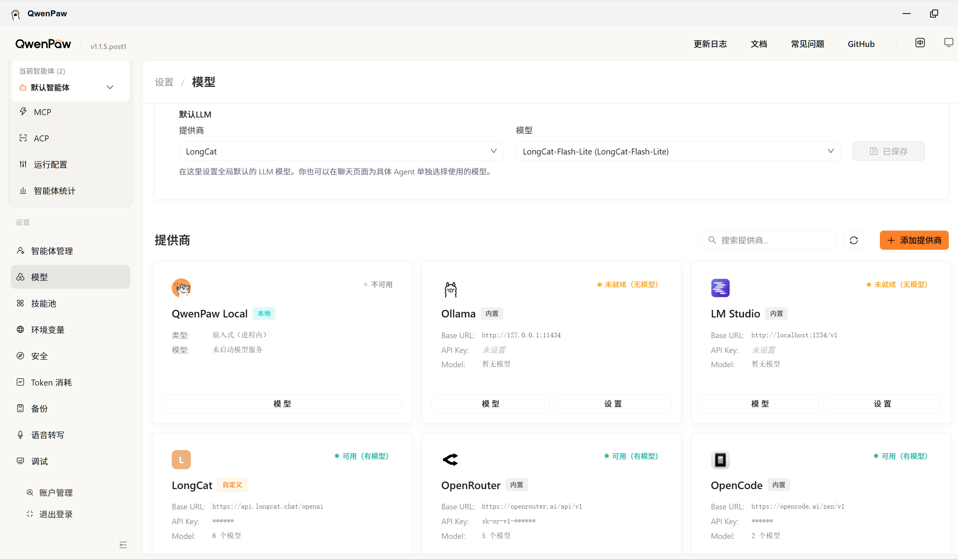Screen dimensions: 958x560
Task: Click the grid-plus icon in top header
Action: (x=920, y=43)
